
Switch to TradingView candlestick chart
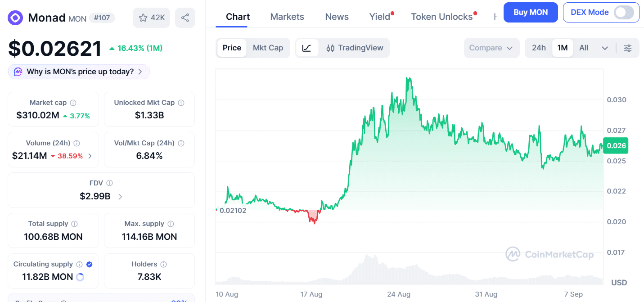click(355, 48)
